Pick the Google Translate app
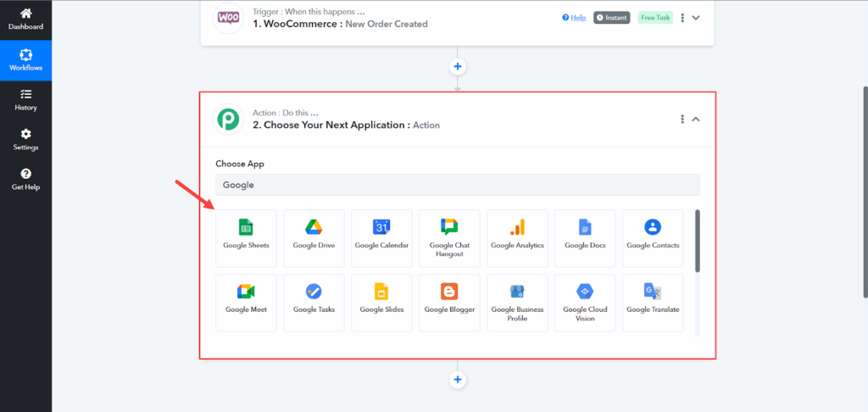 (x=653, y=303)
